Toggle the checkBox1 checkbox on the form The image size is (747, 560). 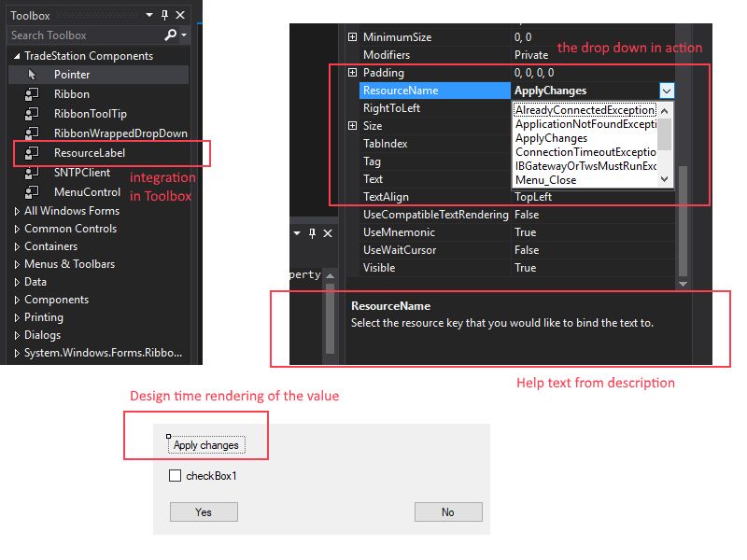point(174,476)
